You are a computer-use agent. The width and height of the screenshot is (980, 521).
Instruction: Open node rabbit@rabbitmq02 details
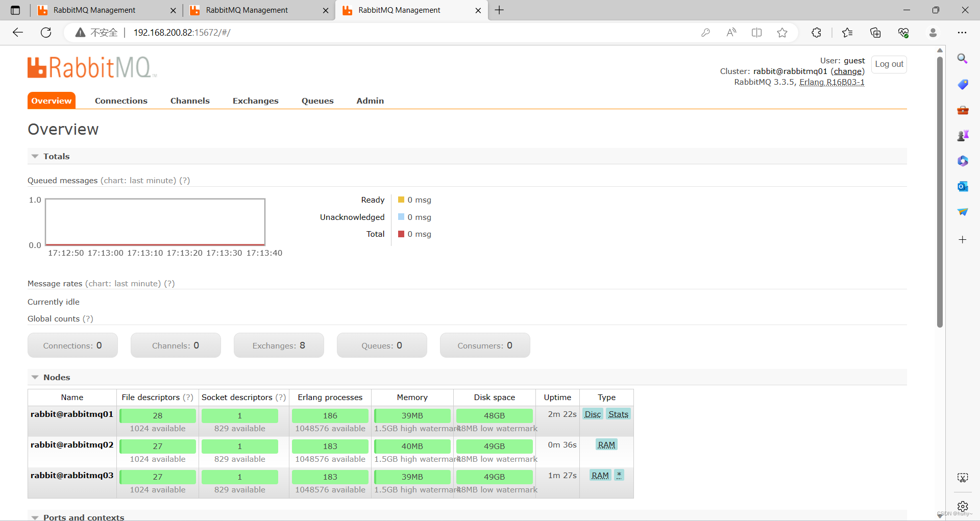[72, 445]
